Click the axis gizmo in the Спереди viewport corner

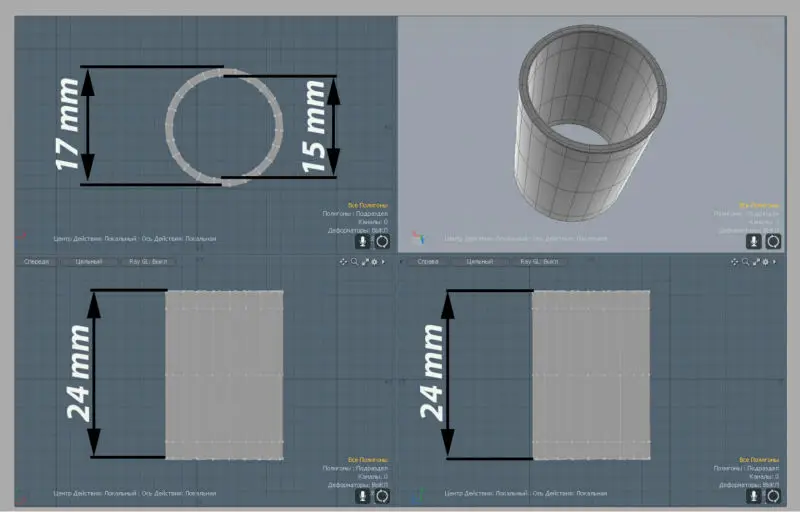tap(22, 494)
